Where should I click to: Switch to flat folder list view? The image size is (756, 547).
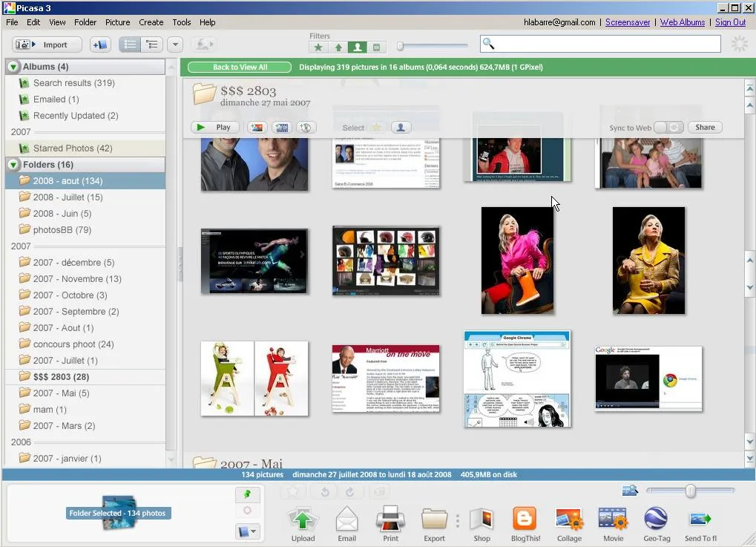pyautogui.click(x=130, y=45)
